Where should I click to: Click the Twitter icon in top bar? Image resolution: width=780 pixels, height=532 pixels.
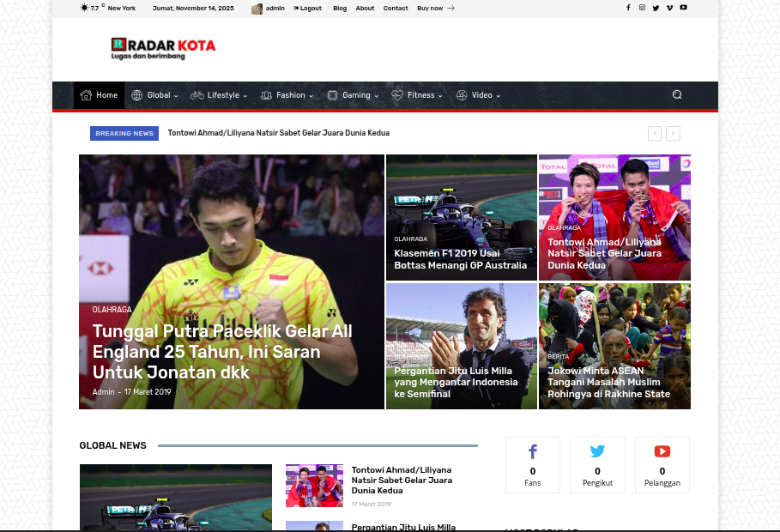click(656, 8)
